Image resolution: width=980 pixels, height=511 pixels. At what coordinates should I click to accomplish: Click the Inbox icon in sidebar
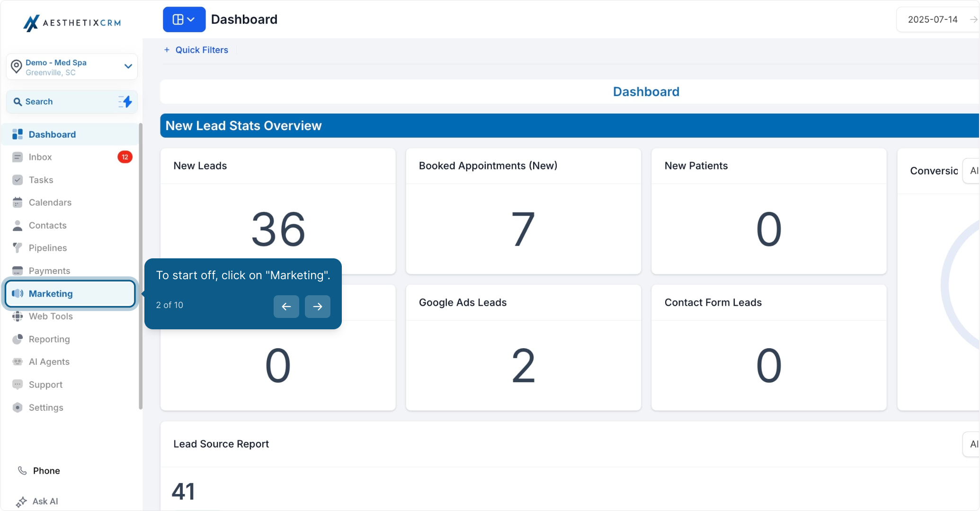18,157
